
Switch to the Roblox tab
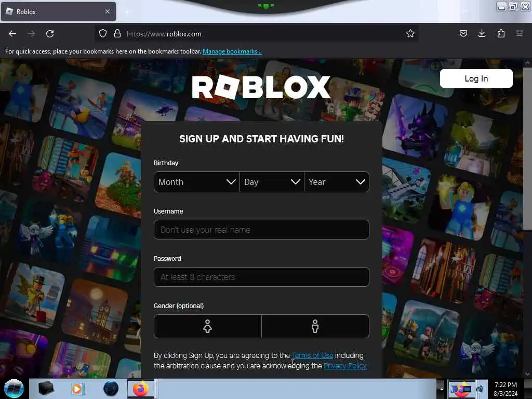(58, 11)
